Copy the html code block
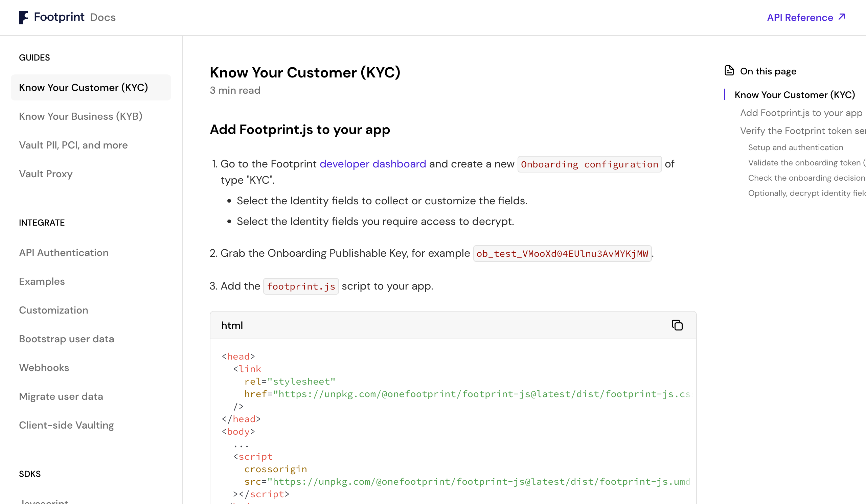Image resolution: width=866 pixels, height=504 pixels. click(x=677, y=325)
